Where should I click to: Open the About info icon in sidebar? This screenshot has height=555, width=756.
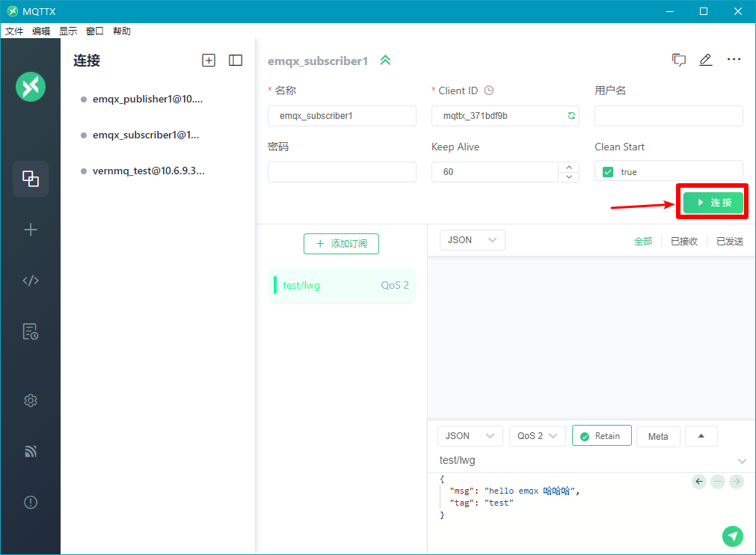tap(31, 503)
